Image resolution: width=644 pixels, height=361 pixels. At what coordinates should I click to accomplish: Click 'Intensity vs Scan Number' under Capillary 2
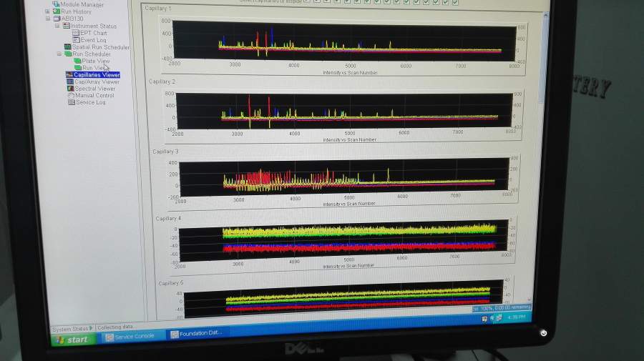[x=349, y=140]
